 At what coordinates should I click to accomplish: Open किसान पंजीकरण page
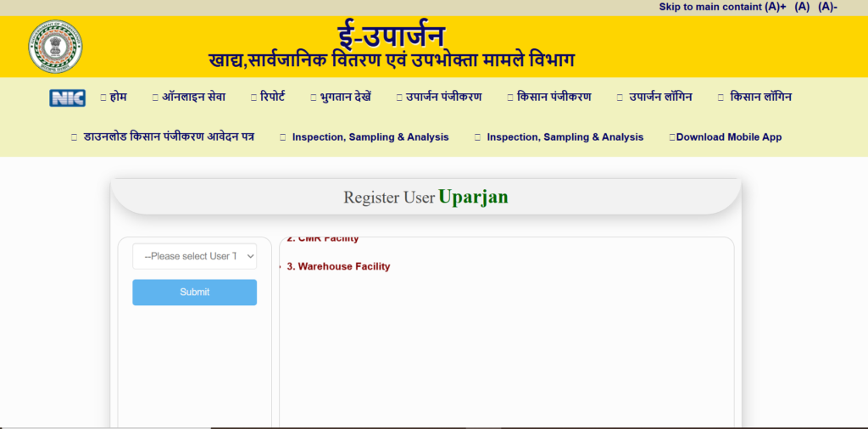[549, 97]
